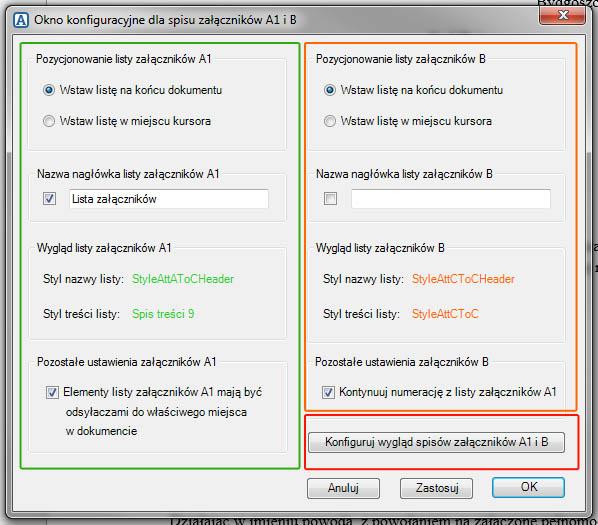598x525 pixels.
Task: Toggle 'Elementy listy załączników A1 mają być odsyłaczami' checkbox
Action: (52, 392)
